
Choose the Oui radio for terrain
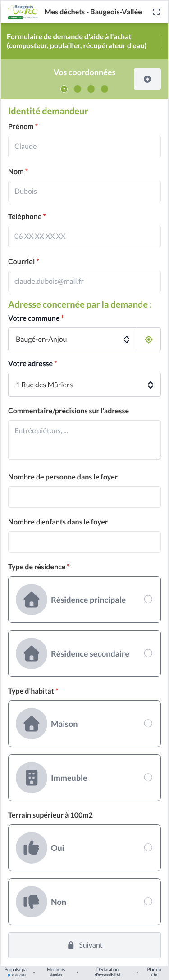pos(148,847)
